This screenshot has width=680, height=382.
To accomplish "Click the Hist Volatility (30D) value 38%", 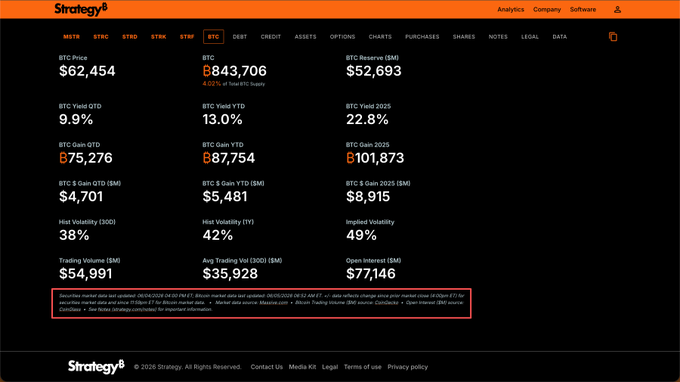I will pyautogui.click(x=74, y=235).
